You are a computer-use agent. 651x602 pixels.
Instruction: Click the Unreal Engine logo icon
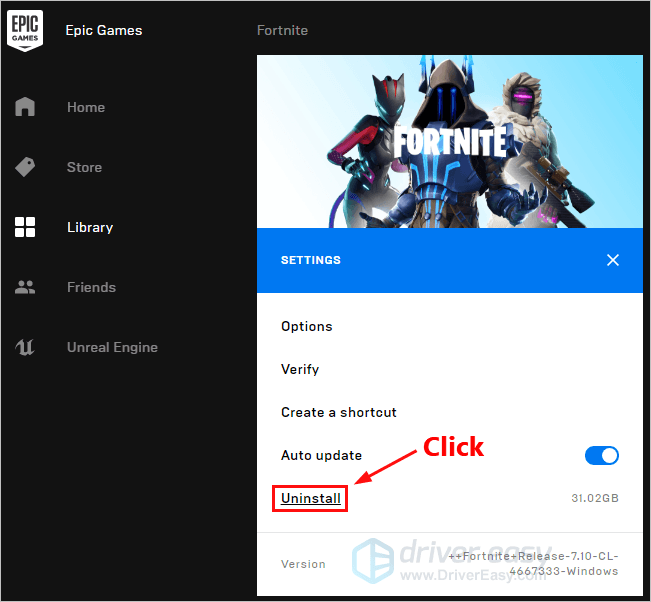(25, 347)
